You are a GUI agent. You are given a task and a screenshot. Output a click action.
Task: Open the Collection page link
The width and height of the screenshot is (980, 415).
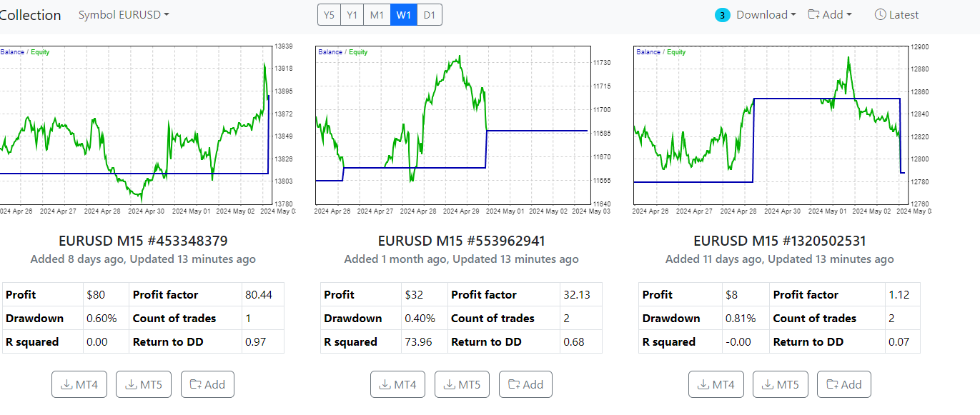tap(31, 14)
